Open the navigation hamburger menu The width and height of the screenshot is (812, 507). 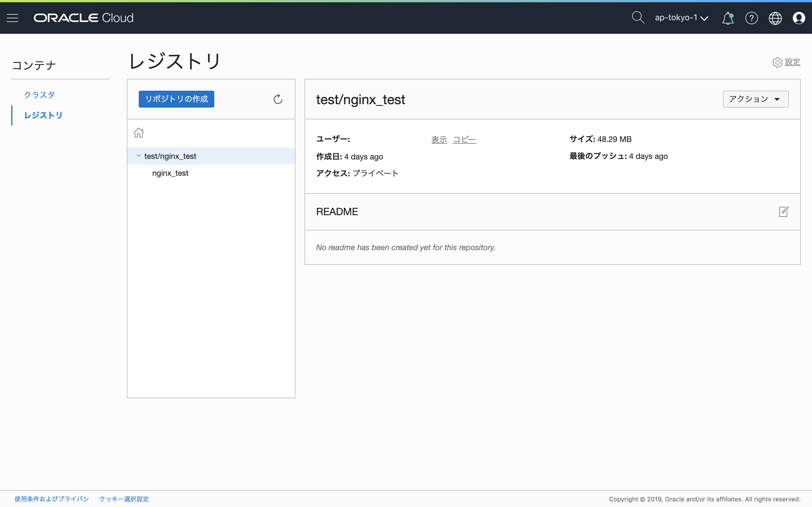(12, 18)
